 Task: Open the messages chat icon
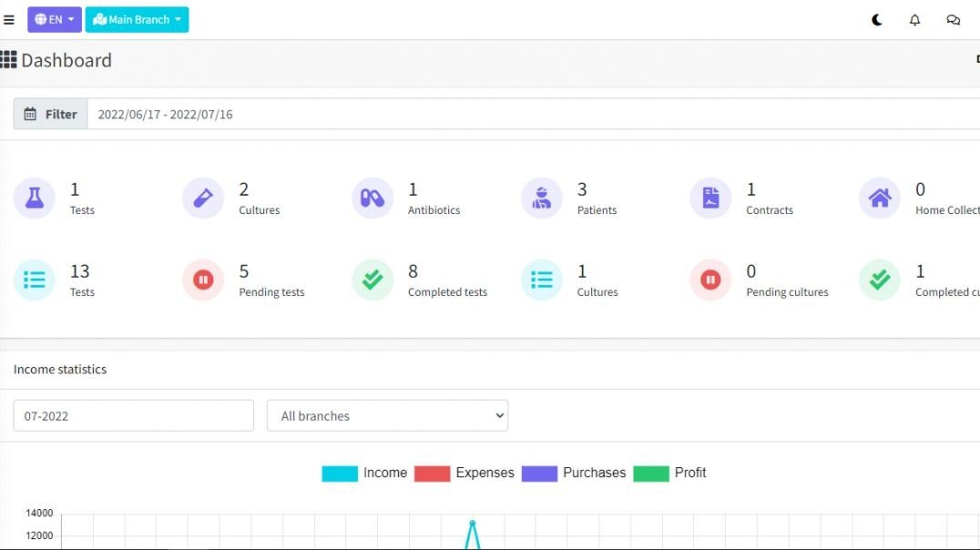[x=953, y=19]
